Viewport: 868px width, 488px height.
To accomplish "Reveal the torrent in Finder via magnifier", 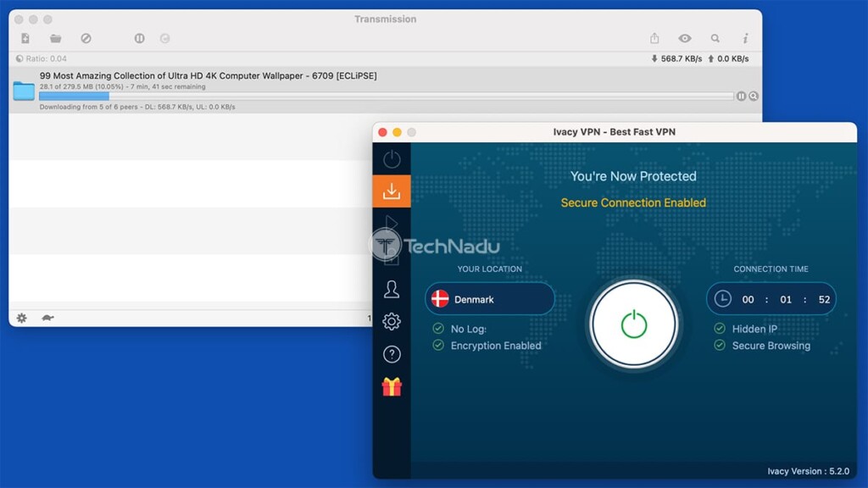I will point(754,97).
